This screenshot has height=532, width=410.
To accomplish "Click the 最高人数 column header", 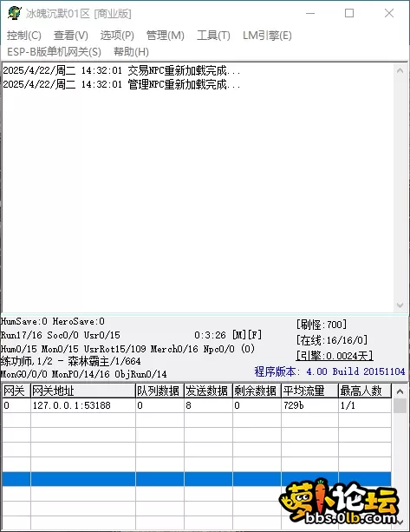I will point(365,391).
